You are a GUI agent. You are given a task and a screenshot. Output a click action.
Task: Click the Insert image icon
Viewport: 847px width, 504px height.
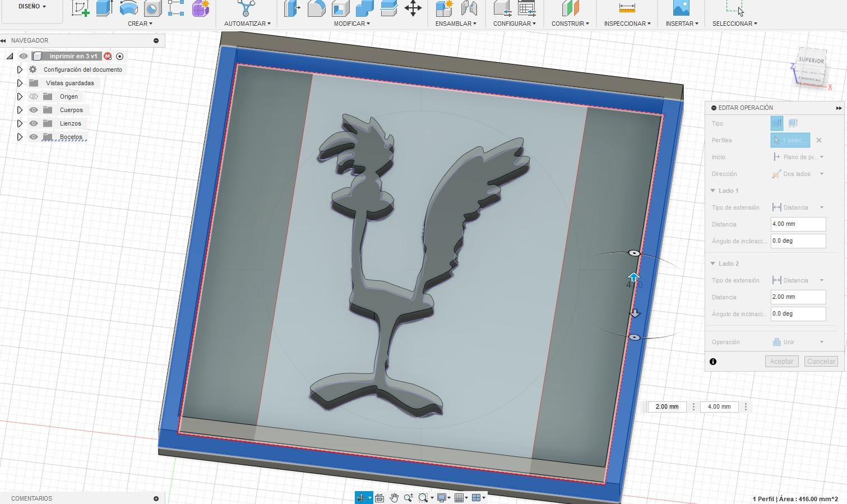[x=681, y=8]
